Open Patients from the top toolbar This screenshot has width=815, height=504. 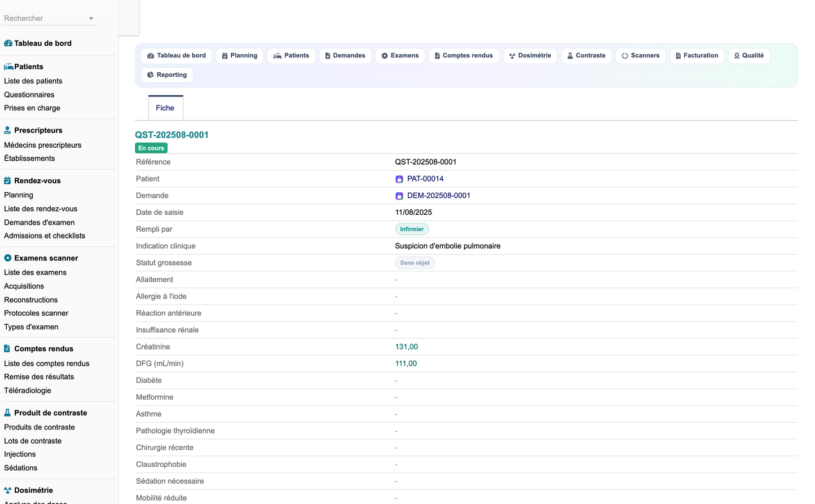[x=292, y=56]
